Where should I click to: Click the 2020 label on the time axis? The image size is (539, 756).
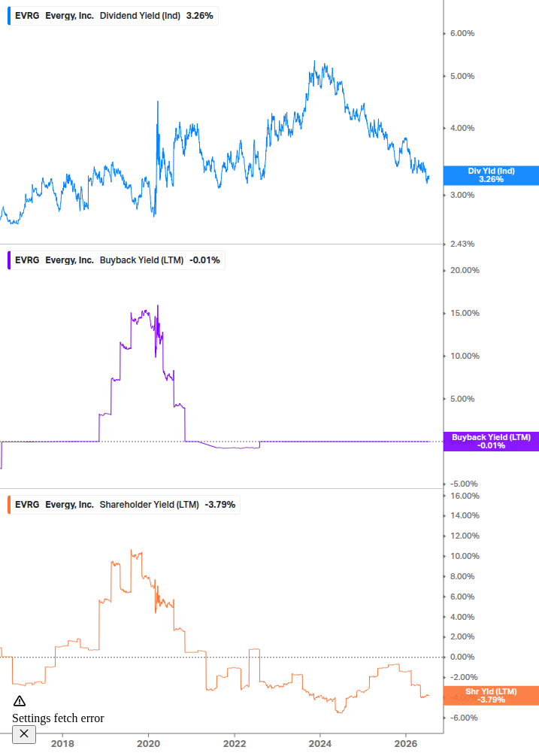(x=148, y=744)
